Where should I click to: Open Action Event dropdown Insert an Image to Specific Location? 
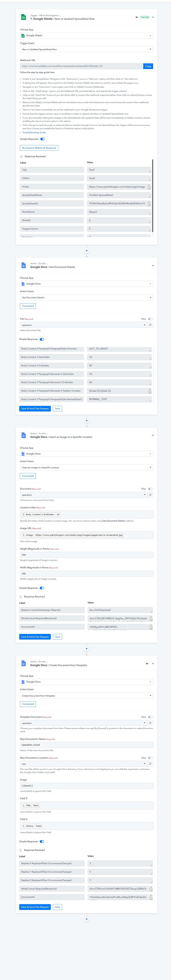pos(86,468)
